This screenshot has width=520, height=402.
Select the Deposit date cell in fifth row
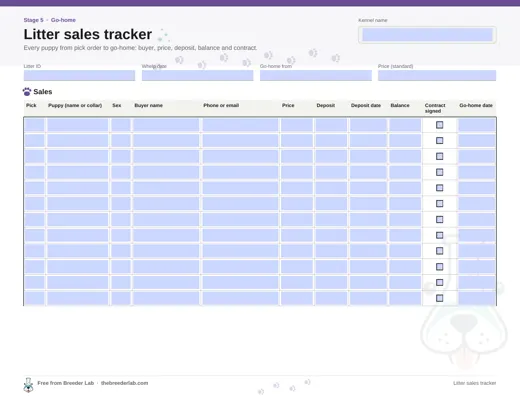point(368,188)
